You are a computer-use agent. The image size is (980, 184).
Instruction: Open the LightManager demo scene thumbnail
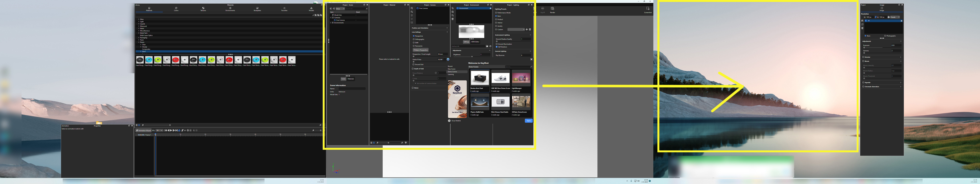coord(521,78)
